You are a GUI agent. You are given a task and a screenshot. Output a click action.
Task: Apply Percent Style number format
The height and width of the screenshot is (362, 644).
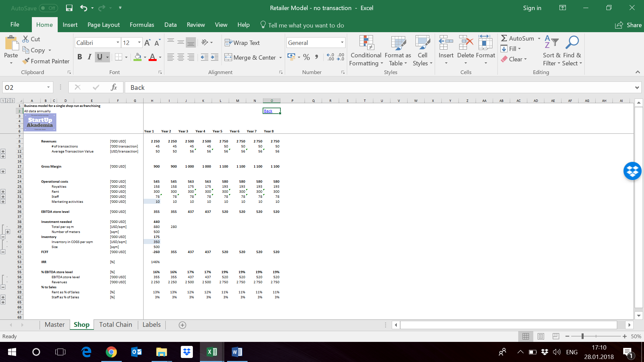(x=306, y=57)
